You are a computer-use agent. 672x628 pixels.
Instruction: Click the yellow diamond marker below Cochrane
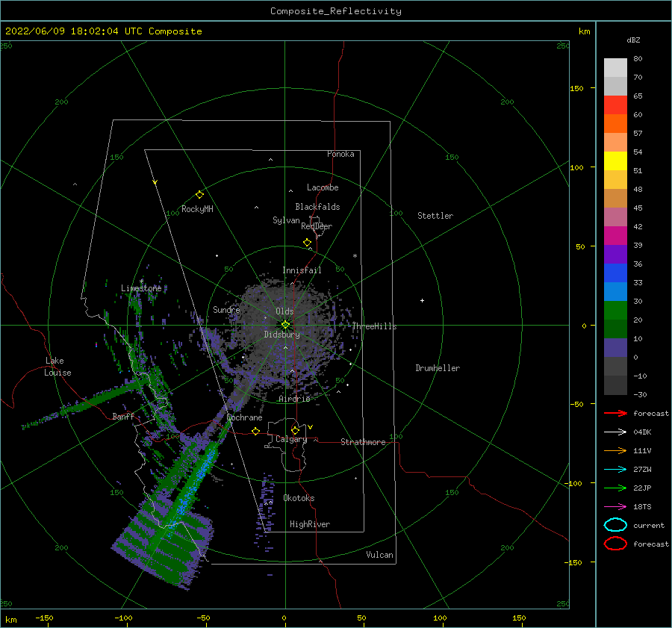pos(255,431)
